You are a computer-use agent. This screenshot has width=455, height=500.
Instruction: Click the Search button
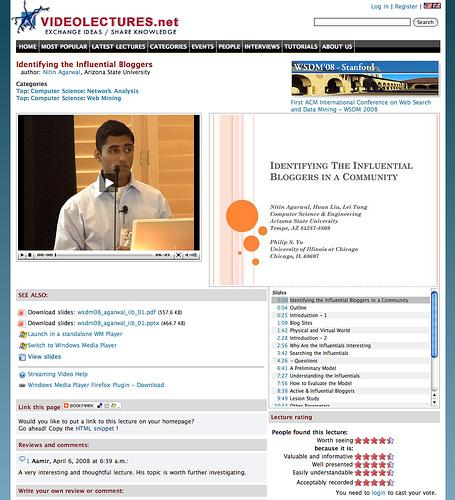425,22
